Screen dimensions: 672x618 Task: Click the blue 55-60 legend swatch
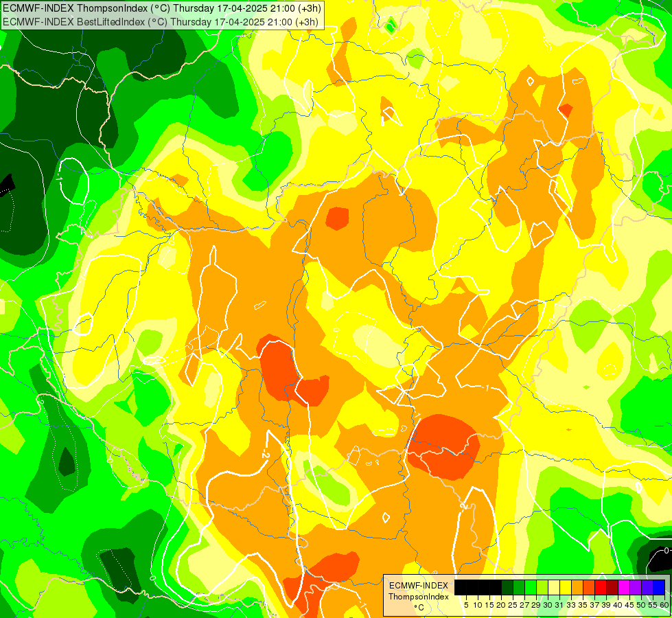point(659,587)
